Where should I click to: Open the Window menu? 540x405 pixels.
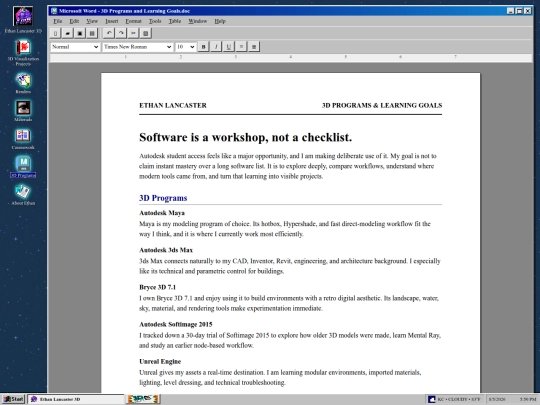pyautogui.click(x=198, y=21)
